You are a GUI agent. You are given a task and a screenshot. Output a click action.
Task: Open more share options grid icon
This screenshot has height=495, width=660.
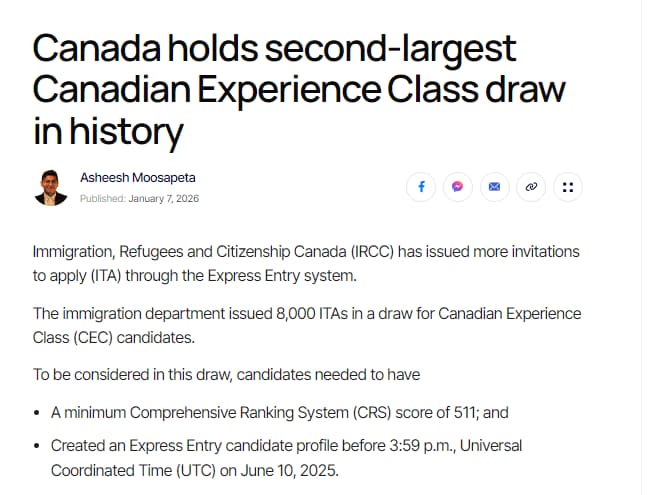pyautogui.click(x=567, y=187)
